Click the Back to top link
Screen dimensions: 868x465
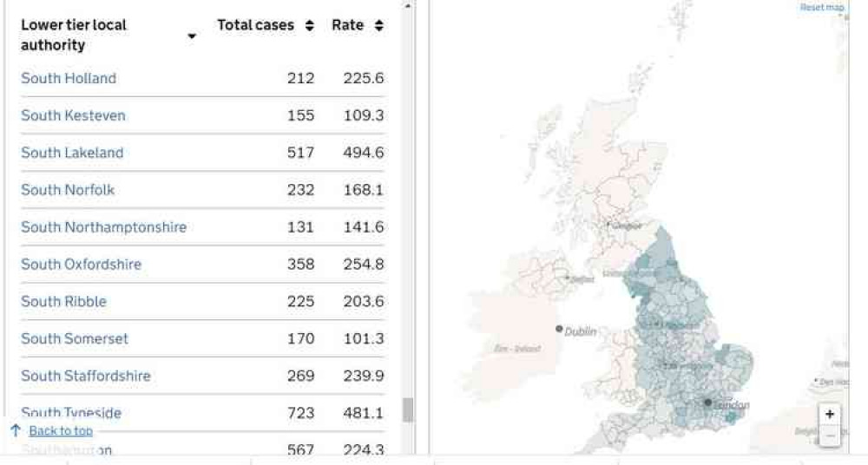61,431
